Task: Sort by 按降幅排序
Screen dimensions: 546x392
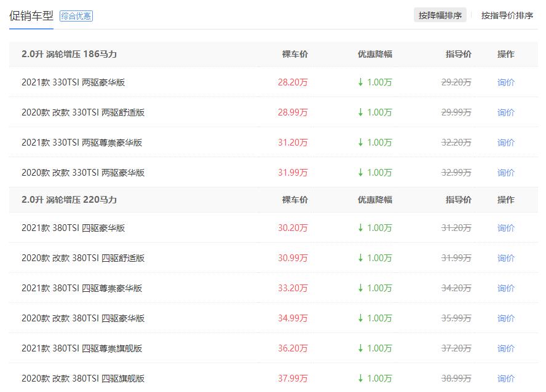Action: coord(440,15)
